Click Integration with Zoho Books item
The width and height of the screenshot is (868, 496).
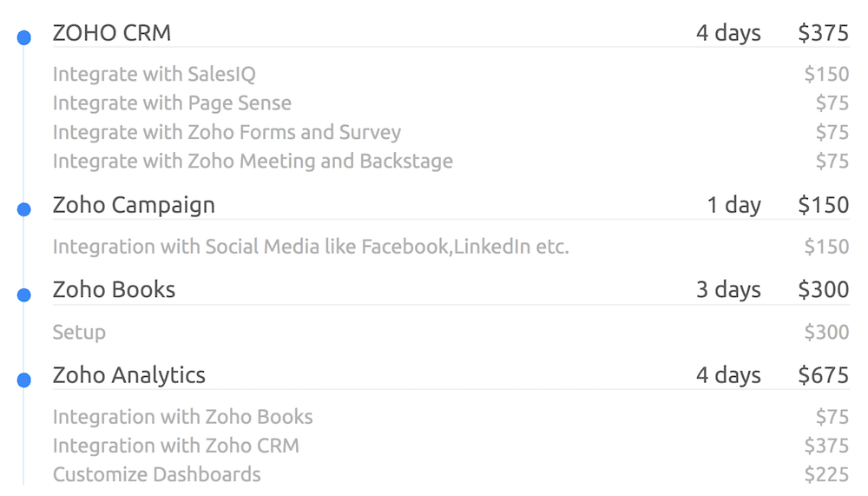coord(182,417)
